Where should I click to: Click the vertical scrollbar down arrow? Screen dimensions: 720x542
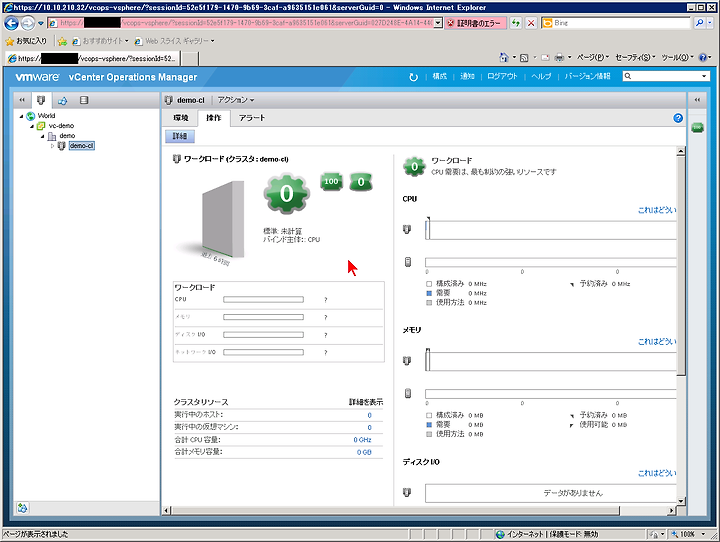tap(681, 501)
